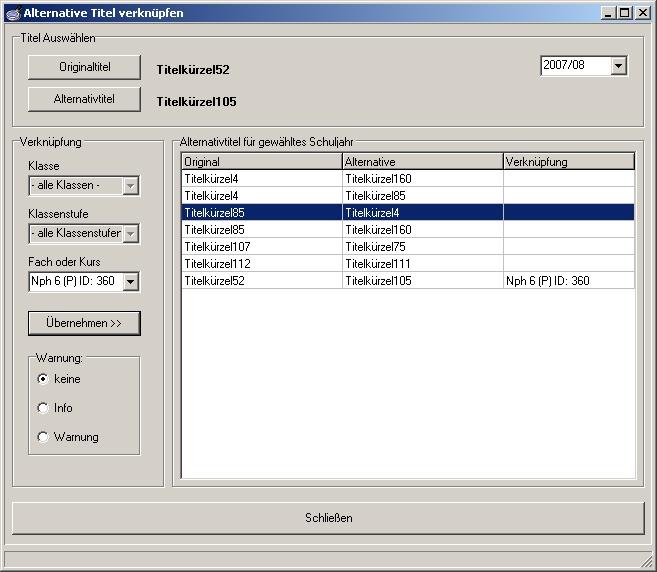Open the Fach oder Kurs dropdown
The height and width of the screenshot is (572, 657).
click(x=130, y=282)
